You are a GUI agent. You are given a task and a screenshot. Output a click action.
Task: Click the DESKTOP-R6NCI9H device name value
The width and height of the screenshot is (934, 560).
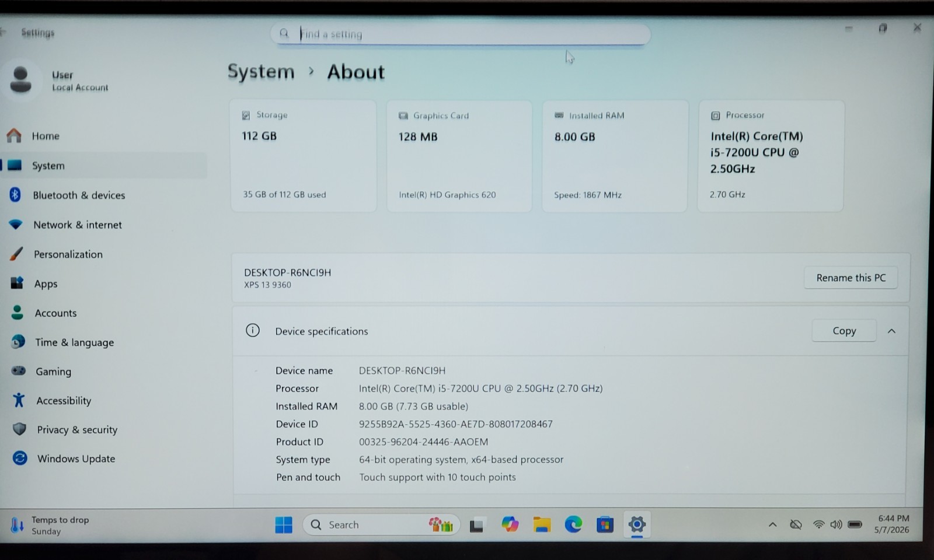tap(402, 370)
